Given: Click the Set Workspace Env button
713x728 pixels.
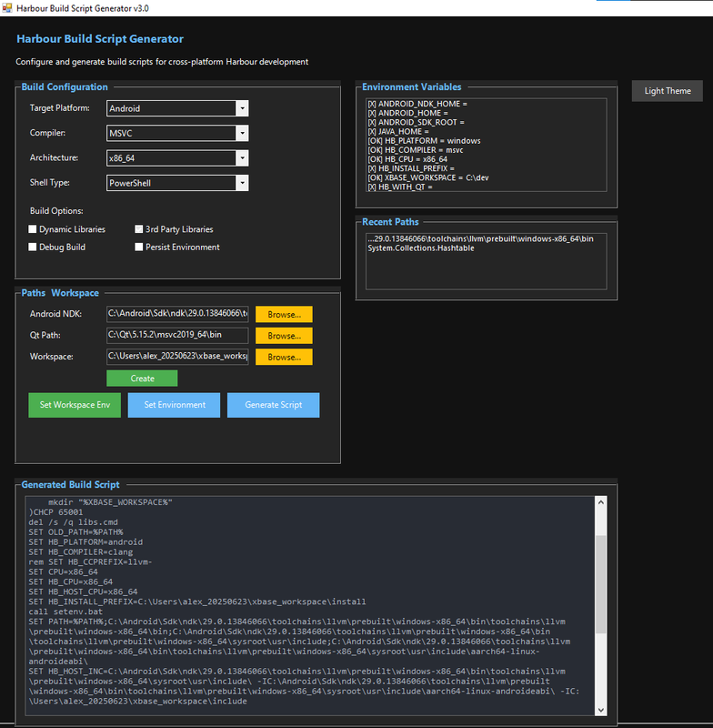Looking at the screenshot, I should point(75,405).
